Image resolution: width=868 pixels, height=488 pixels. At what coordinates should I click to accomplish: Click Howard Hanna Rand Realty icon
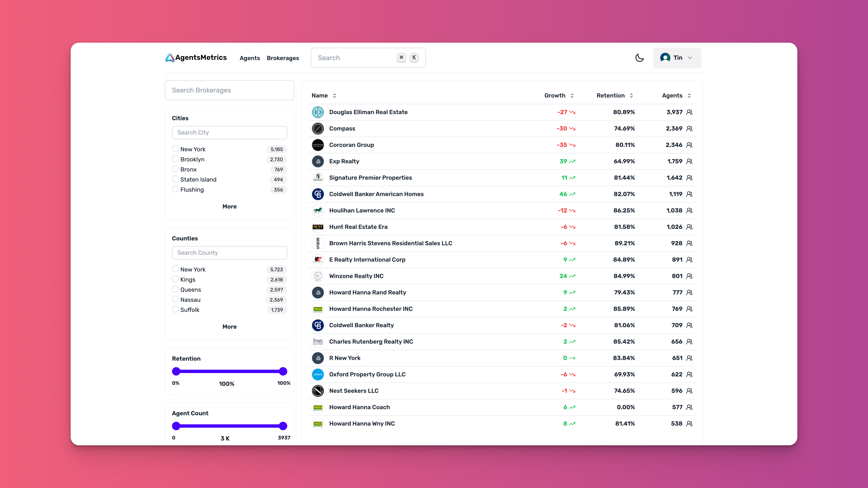(318, 292)
